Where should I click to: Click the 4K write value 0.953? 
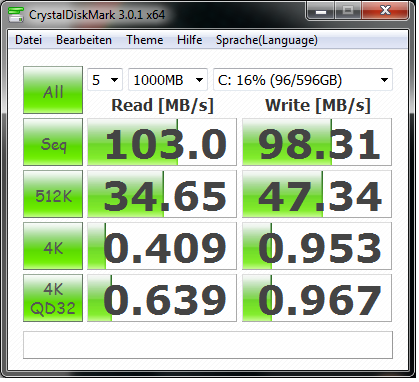click(317, 246)
